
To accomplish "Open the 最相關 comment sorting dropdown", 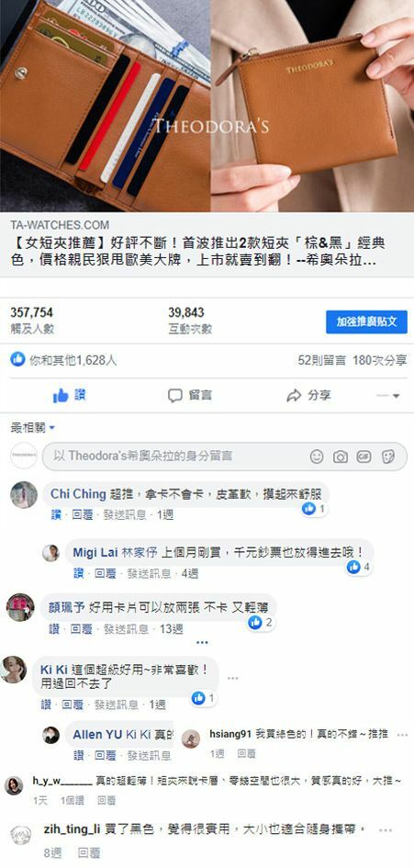I will point(33,428).
